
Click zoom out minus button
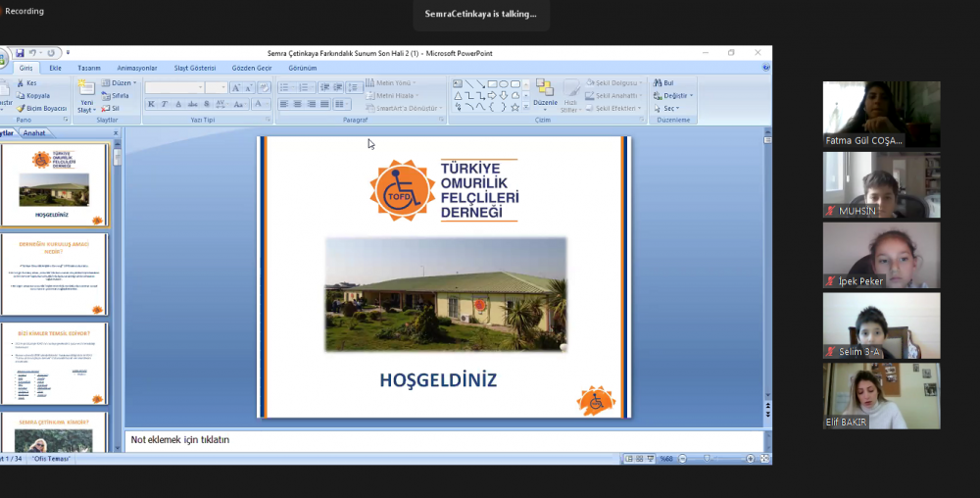682,459
